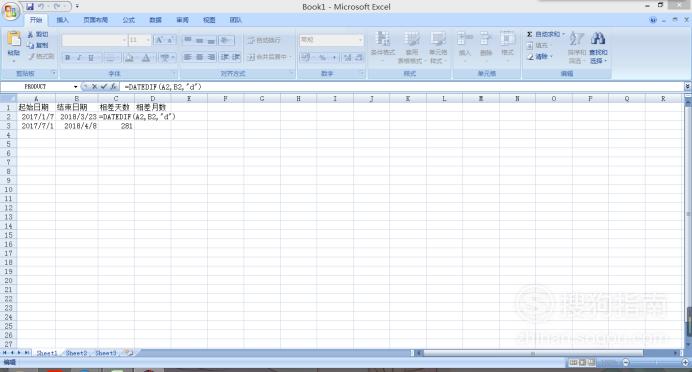The height and width of the screenshot is (372, 692).
Task: Click the Percent Style icon
Action: click(x=323, y=57)
